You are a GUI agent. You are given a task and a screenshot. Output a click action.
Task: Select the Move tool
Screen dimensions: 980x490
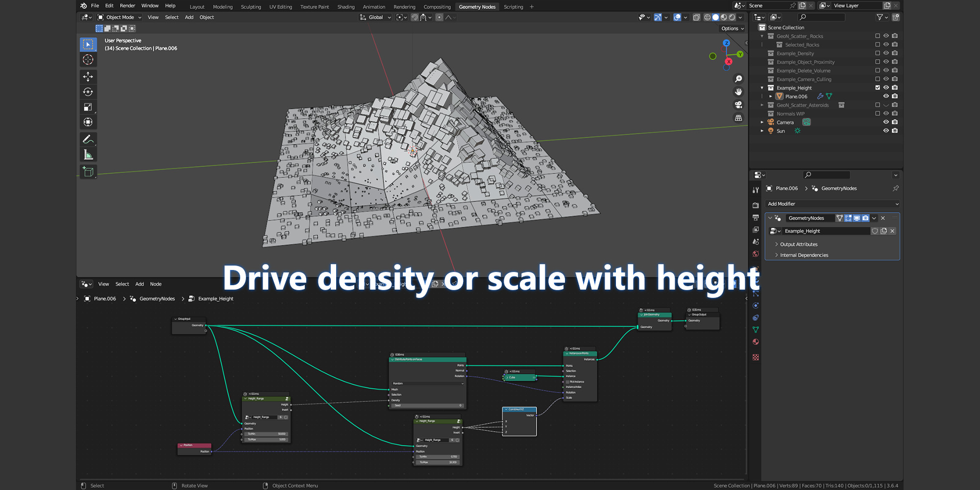tap(88, 76)
